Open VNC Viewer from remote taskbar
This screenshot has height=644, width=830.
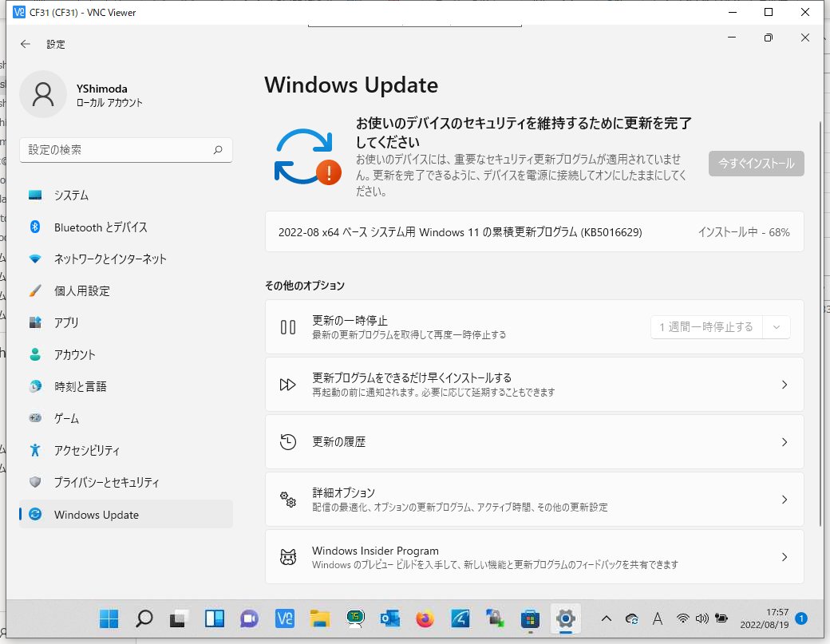coord(285,618)
